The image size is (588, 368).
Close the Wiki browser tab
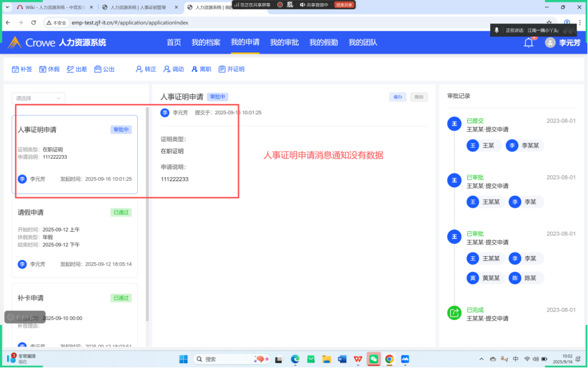point(91,7)
